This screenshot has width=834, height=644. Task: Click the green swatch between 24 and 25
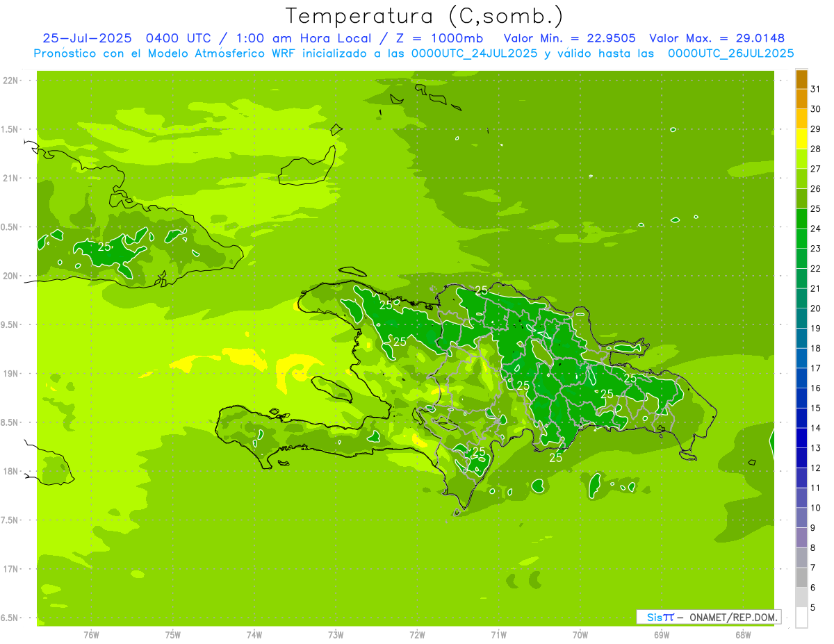coord(801,219)
